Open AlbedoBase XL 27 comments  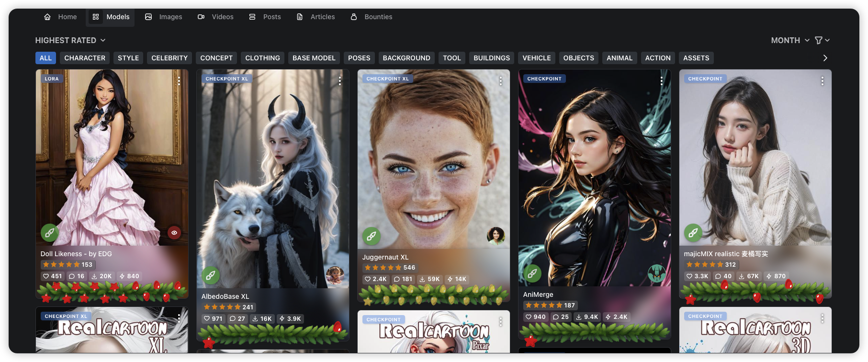click(237, 319)
